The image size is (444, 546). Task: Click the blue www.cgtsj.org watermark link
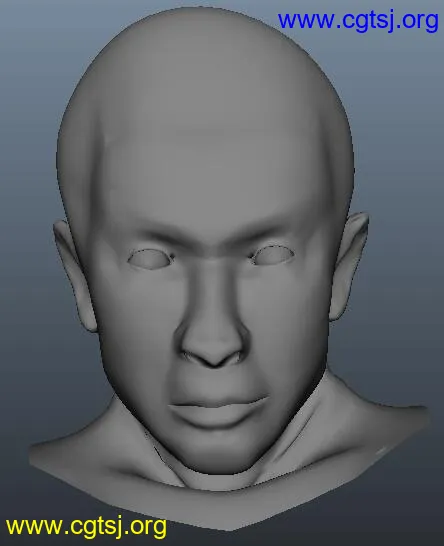coord(358,21)
